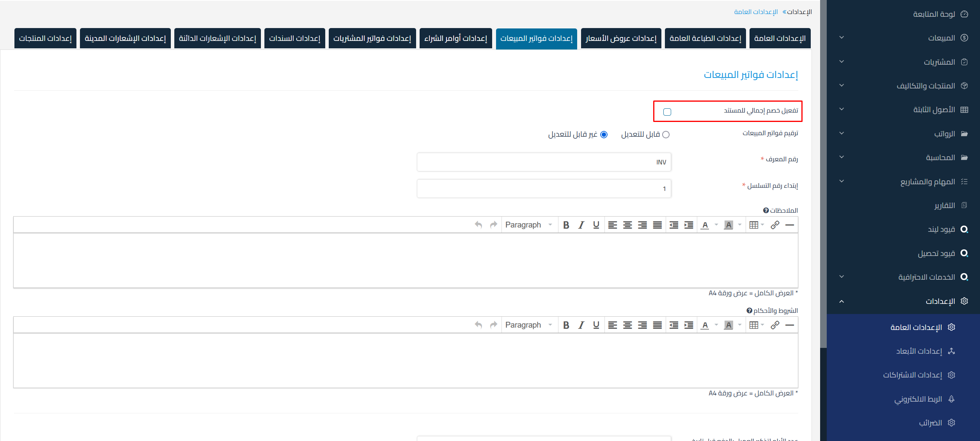Image resolution: width=980 pixels, height=441 pixels.
Task: Click the help icon beside الشروط والأحكام
Action: coord(749,310)
